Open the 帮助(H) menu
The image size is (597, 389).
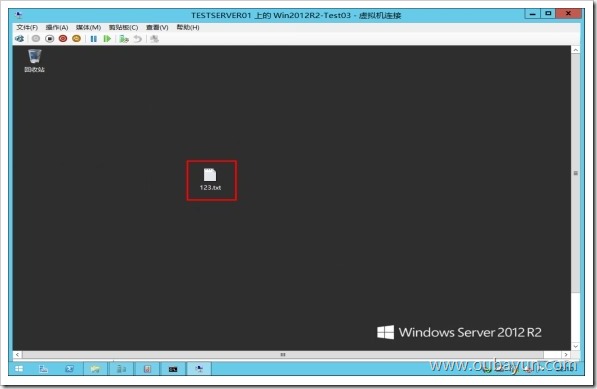click(188, 27)
